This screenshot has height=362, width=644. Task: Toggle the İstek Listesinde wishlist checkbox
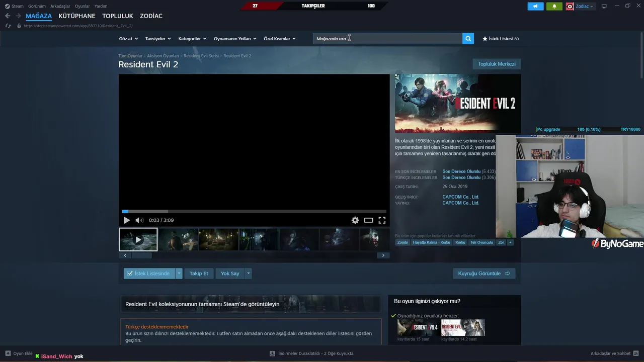click(x=130, y=274)
